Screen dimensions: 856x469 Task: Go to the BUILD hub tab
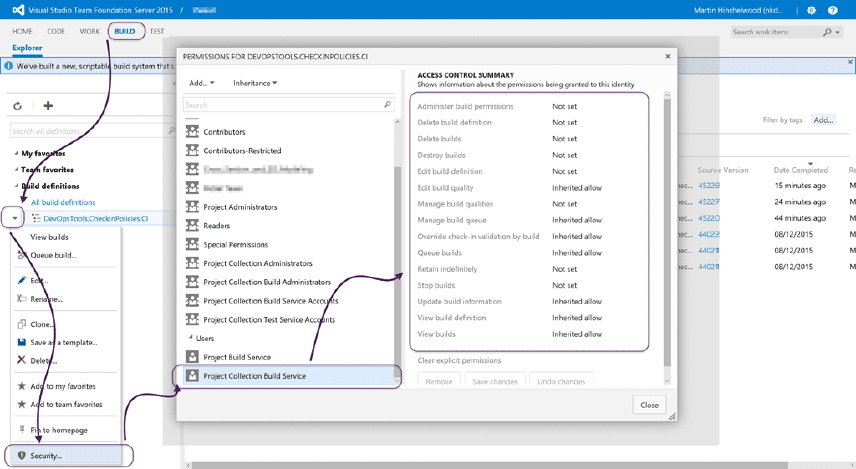click(124, 31)
